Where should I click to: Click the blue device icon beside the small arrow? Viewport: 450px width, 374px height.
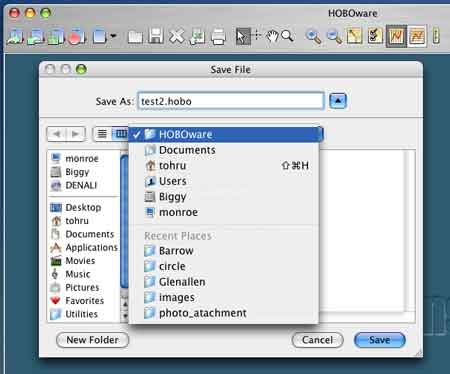pos(99,36)
